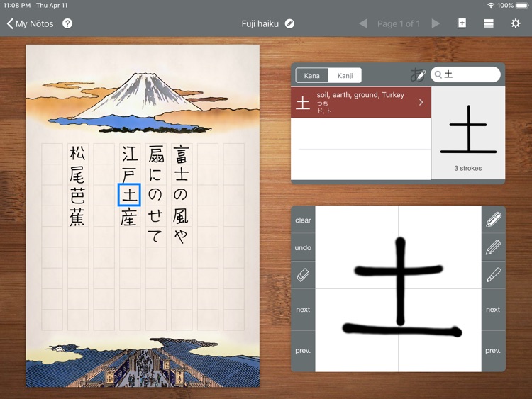Go to next page arrow

(436, 23)
